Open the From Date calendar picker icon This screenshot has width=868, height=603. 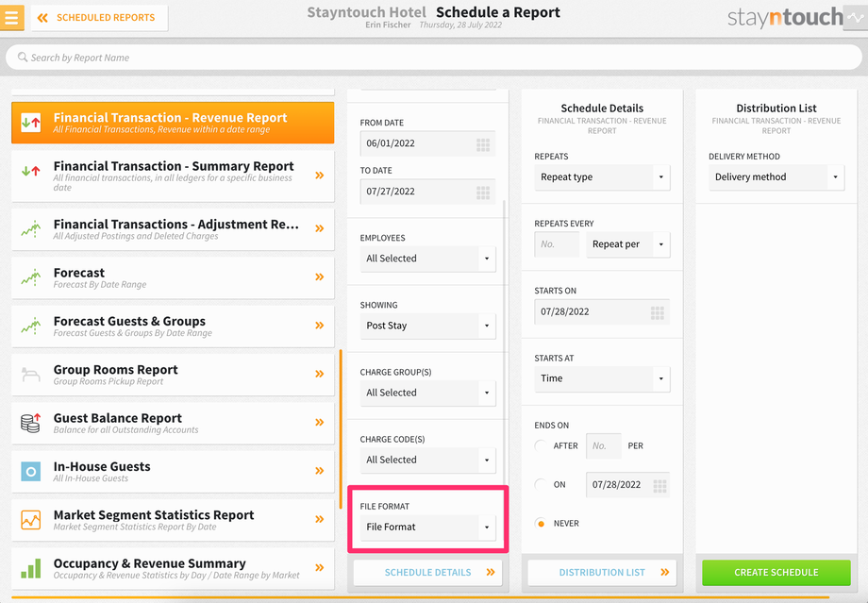pyautogui.click(x=483, y=144)
